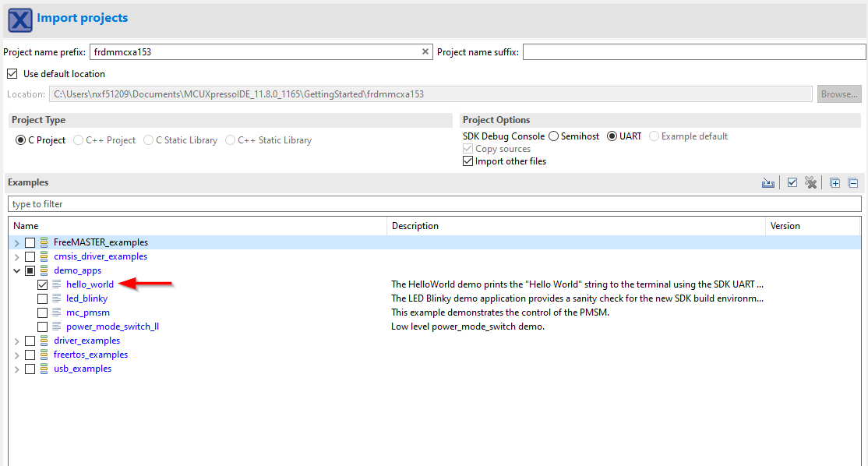Choose the C++ Project radio button

coord(79,140)
